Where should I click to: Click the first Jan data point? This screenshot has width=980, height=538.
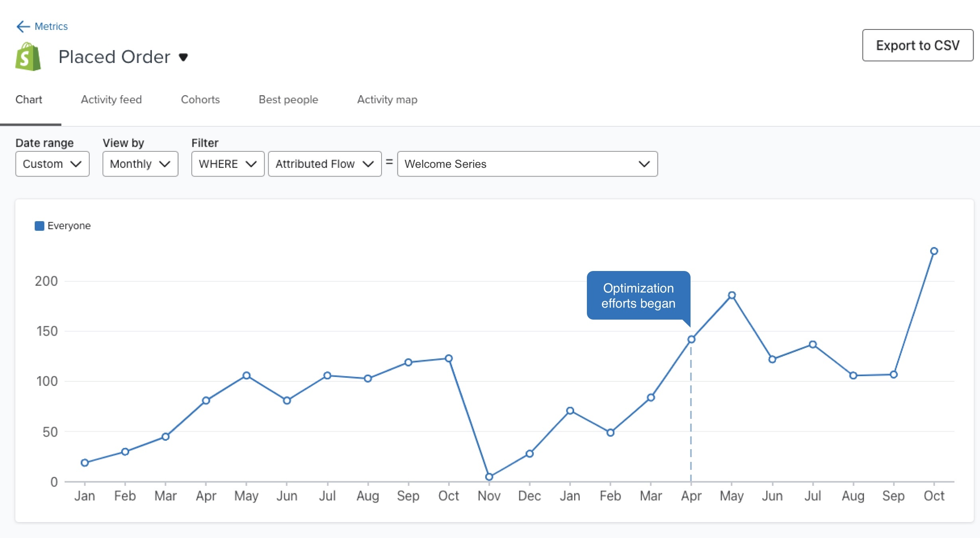(x=85, y=463)
